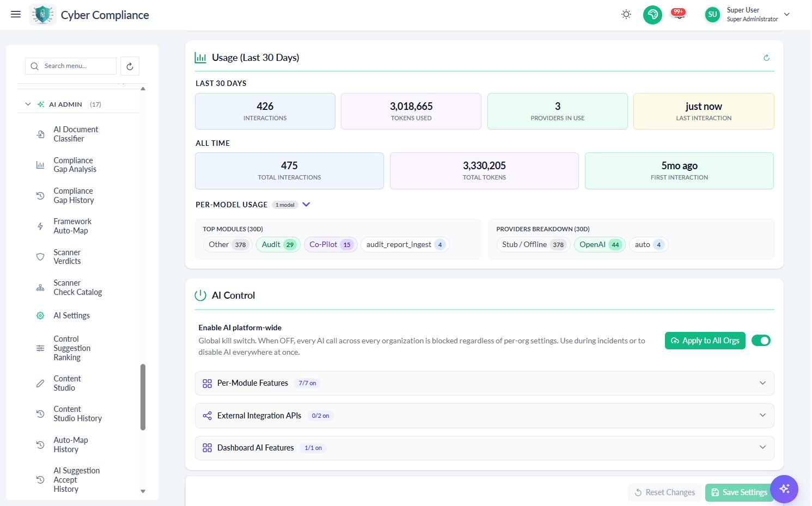Click the 3,018,665 Tokens Used card
Viewport: 812px width, 506px height.
click(x=411, y=111)
